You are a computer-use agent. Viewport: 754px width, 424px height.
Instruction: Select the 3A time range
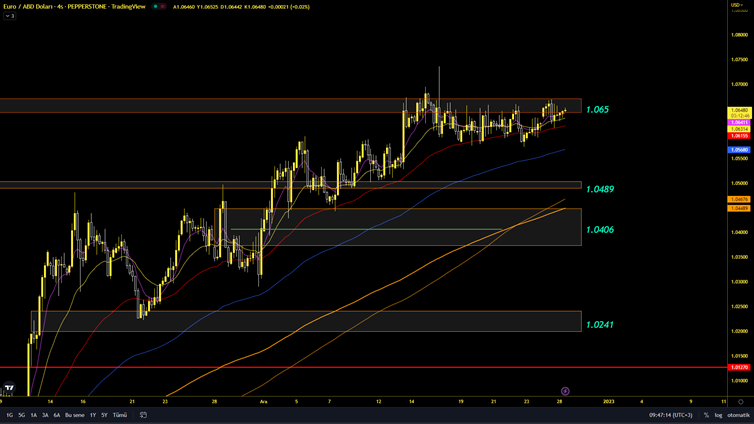45,415
